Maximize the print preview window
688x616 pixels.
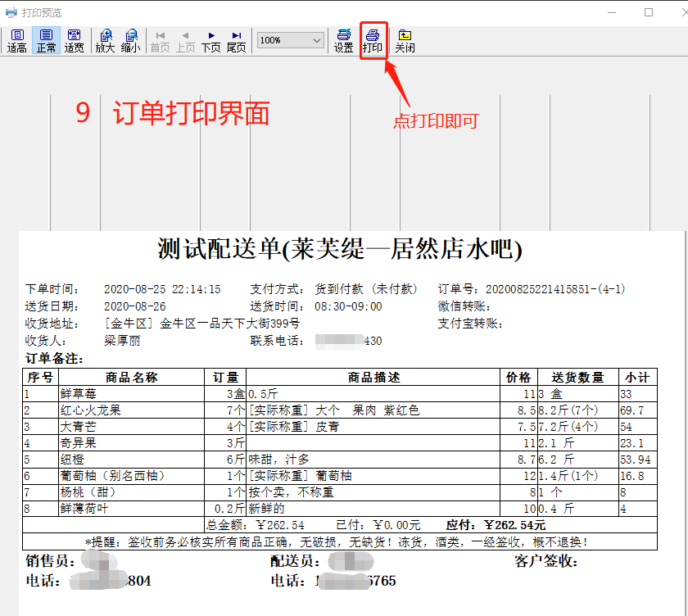tap(649, 12)
